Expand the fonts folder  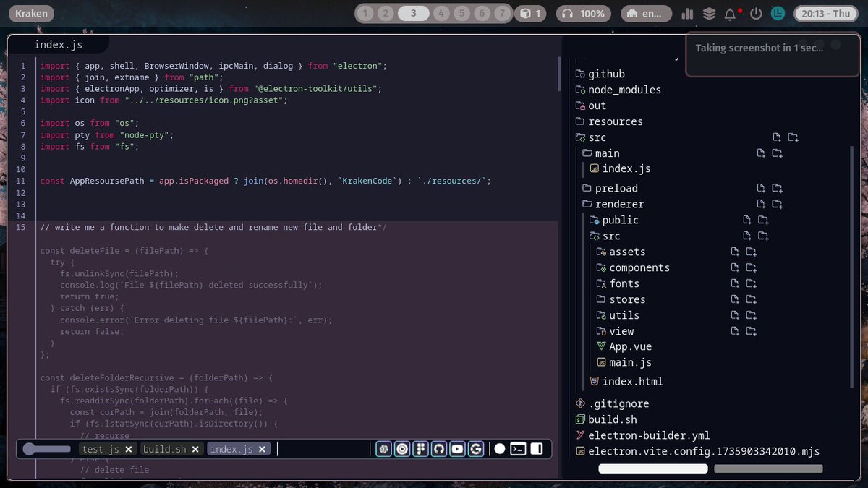click(x=618, y=283)
